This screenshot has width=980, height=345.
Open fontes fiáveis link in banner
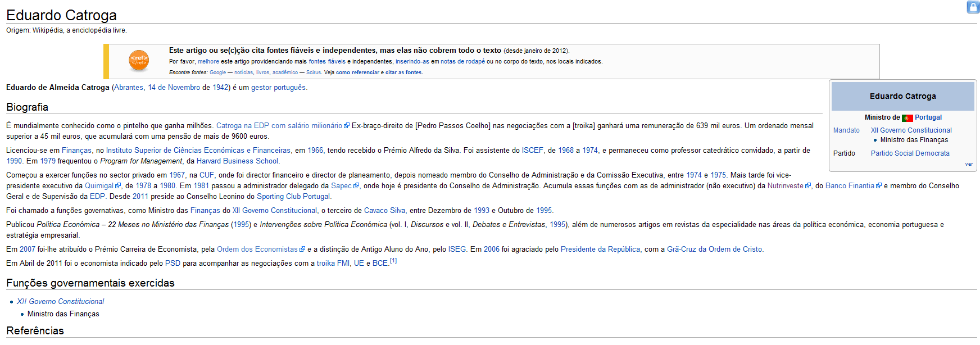327,62
